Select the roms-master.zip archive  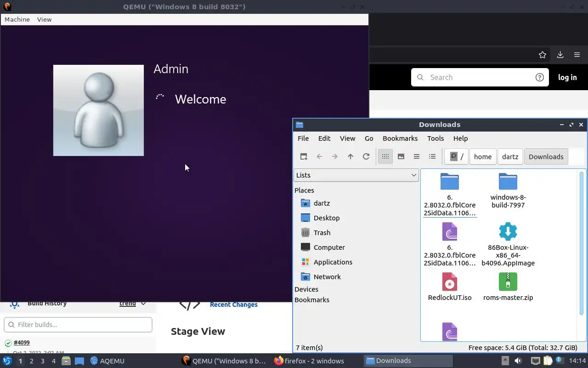[508, 282]
